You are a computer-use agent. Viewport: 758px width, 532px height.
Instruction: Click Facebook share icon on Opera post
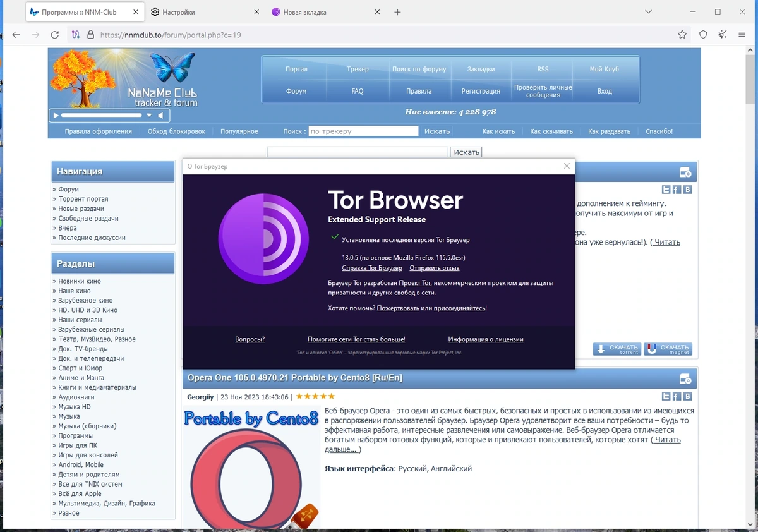coord(677,396)
